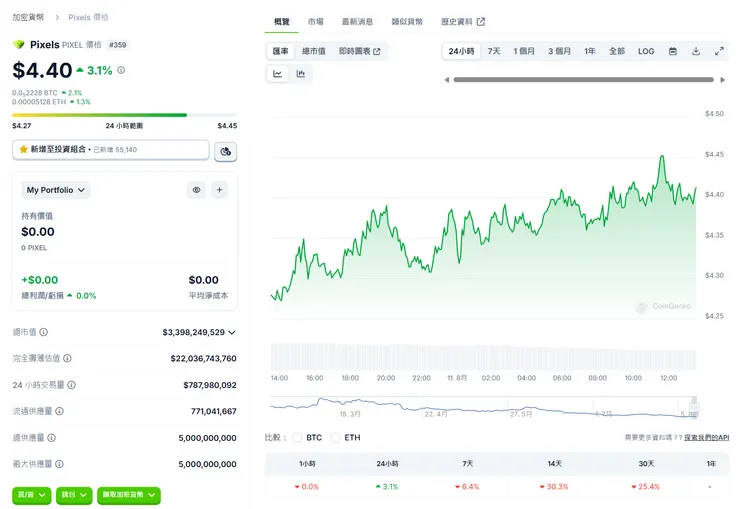
Task: Select 3 個月 time range
Action: pos(559,51)
